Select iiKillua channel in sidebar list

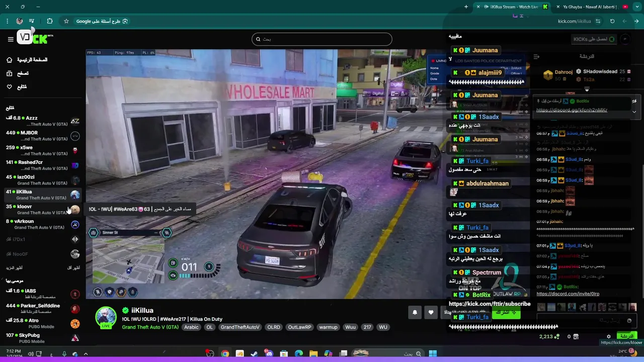click(42, 195)
